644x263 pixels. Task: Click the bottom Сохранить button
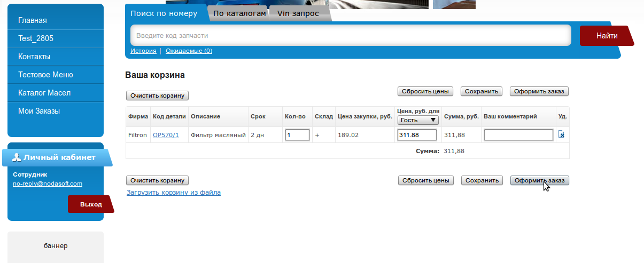point(482,180)
